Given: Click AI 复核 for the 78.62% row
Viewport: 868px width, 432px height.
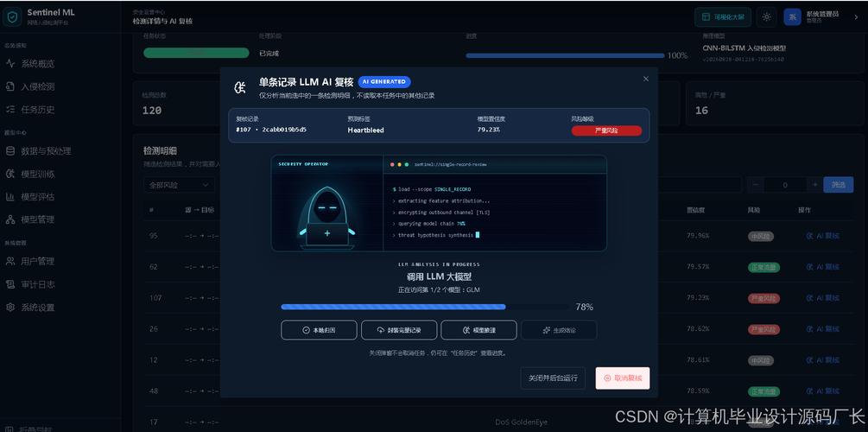Looking at the screenshot, I should click(823, 329).
